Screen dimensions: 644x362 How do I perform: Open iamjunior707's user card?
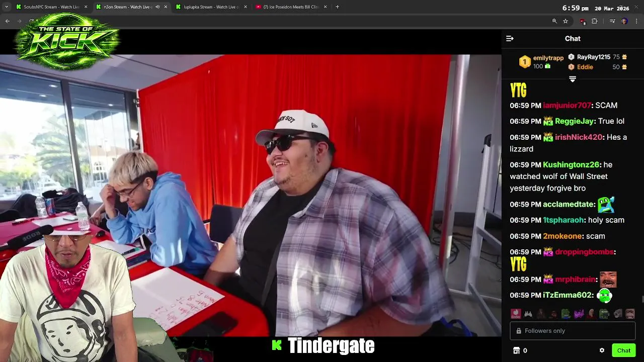(x=567, y=106)
